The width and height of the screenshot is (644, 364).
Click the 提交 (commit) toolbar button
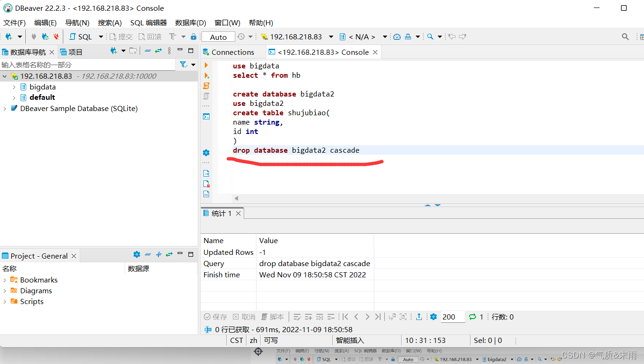pos(121,37)
